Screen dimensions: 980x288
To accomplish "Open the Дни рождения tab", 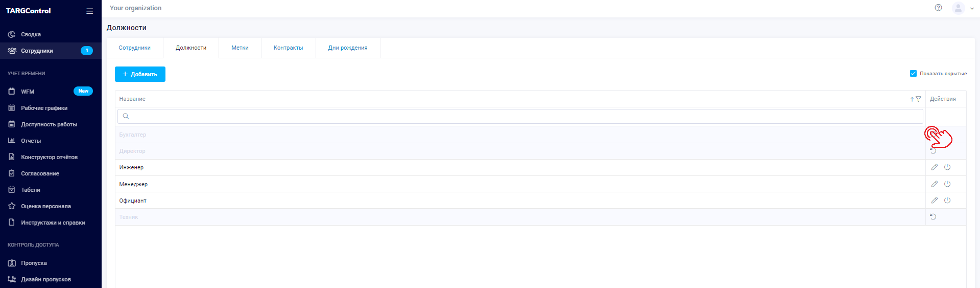I will 348,48.
